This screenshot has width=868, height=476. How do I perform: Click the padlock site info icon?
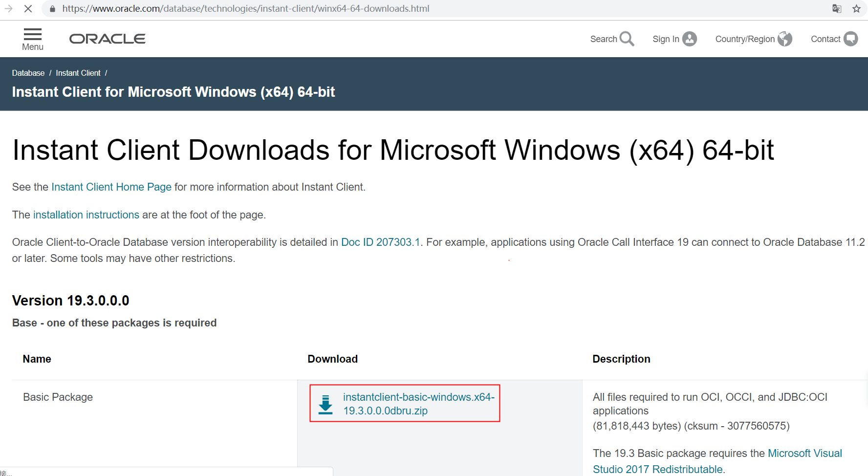(53, 9)
